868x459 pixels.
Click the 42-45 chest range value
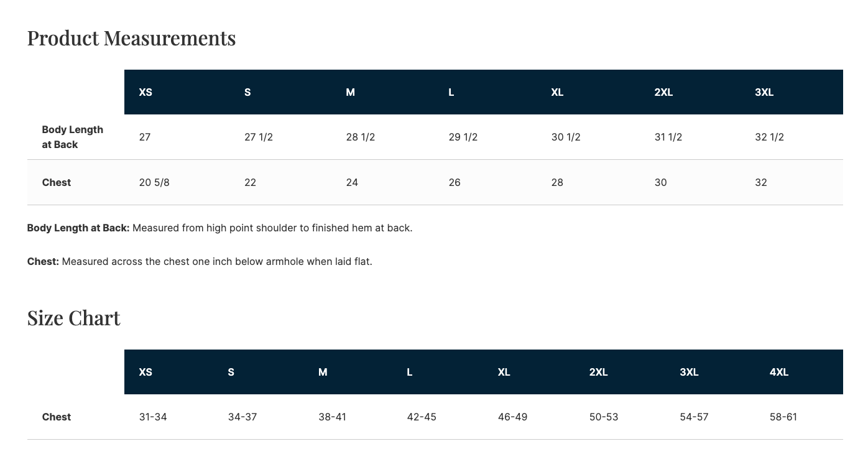coord(422,417)
